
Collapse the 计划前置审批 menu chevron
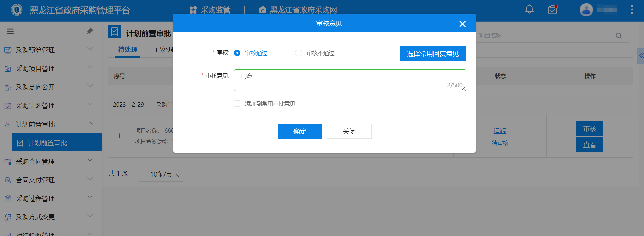pos(90,123)
